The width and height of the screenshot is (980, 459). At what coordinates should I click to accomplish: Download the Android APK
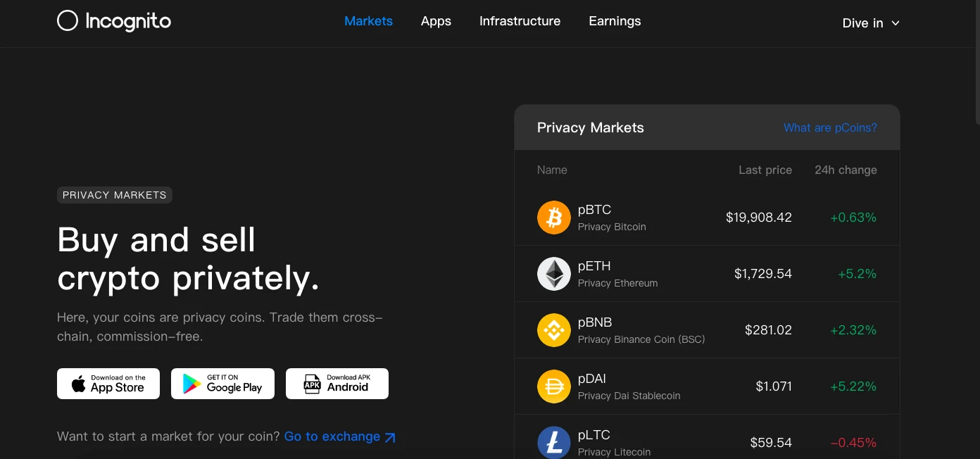coord(337,384)
